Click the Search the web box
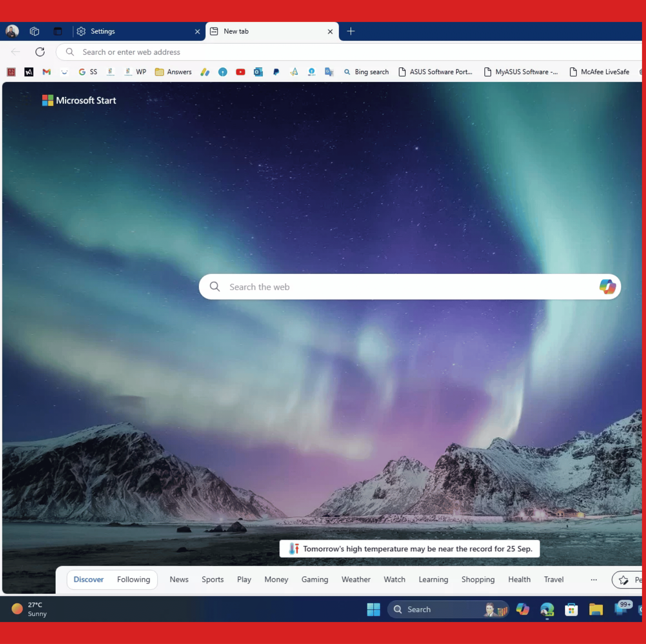646x644 pixels. [410, 287]
